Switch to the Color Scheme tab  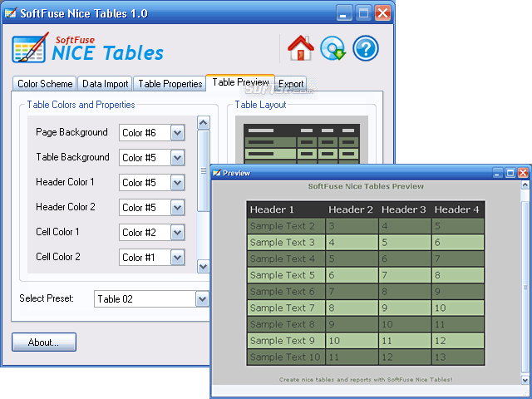pyautogui.click(x=44, y=84)
